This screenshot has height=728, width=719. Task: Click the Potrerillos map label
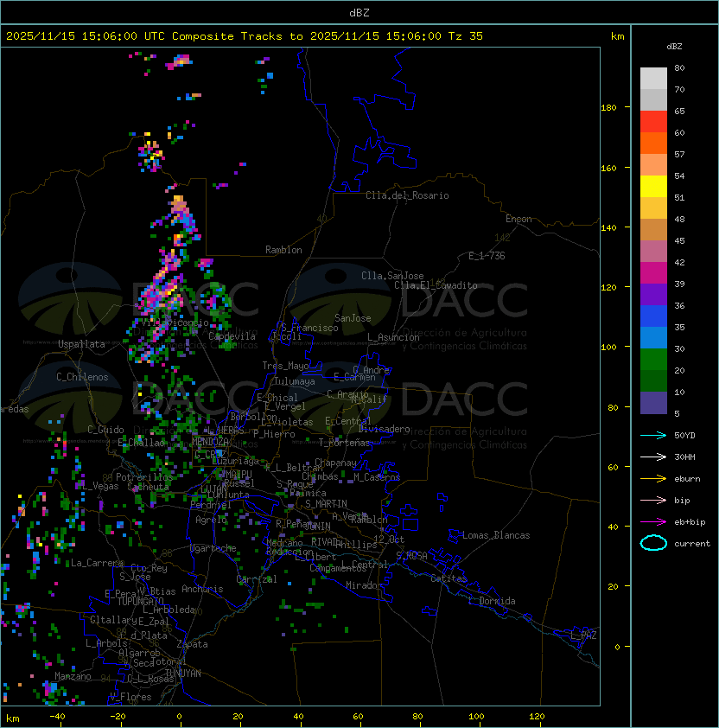coord(144,476)
